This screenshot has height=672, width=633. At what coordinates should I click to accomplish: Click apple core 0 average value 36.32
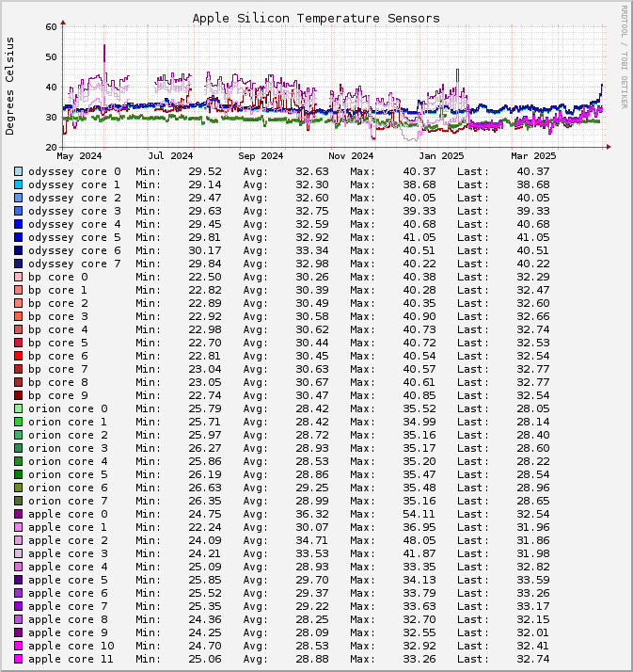(x=312, y=514)
